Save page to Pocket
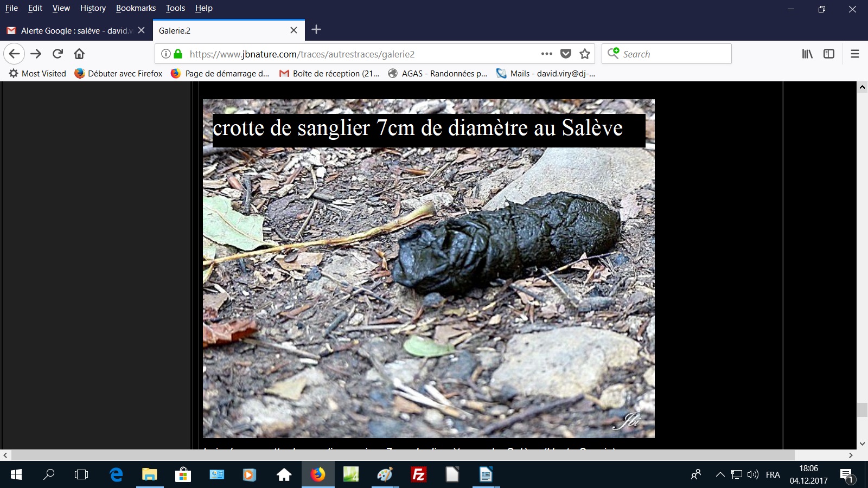 (565, 54)
